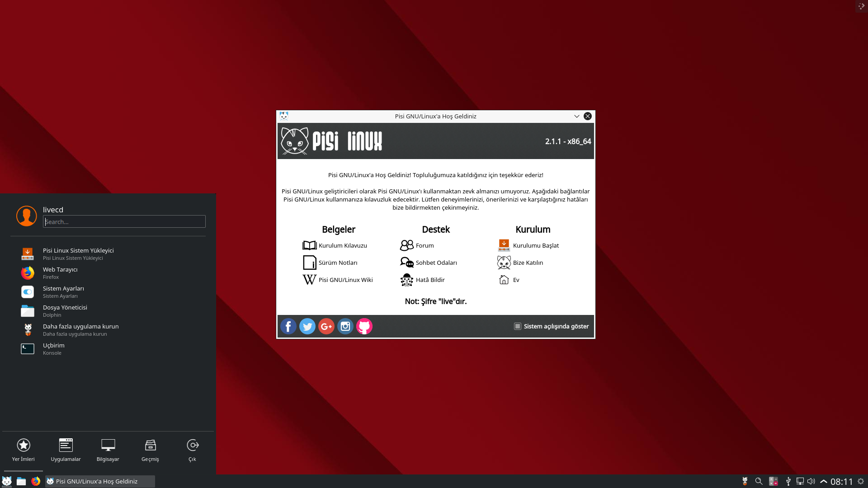Open Dolphin Dosya Yöneticisi from launcher
The height and width of the screenshot is (488, 868).
pyautogui.click(x=108, y=311)
